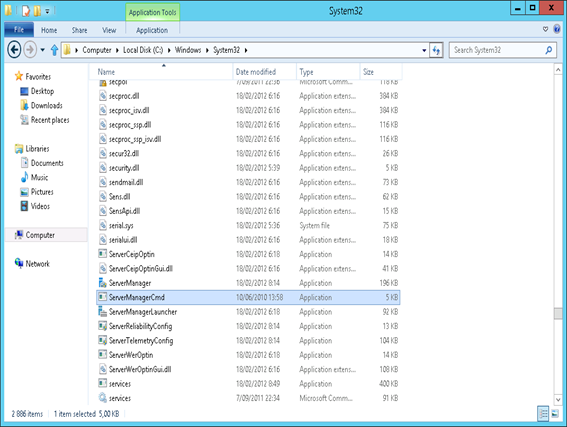Click the Properties icon in quick access toolbar
The width and height of the screenshot is (567, 427).
coord(26,11)
